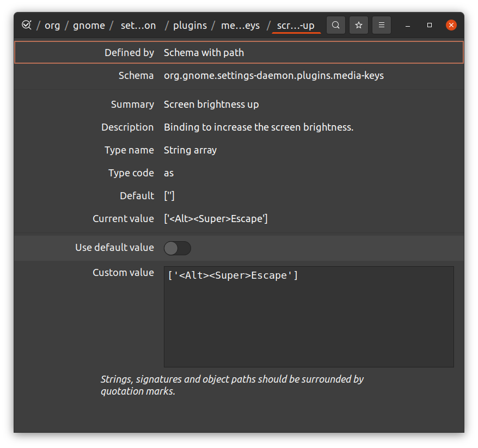Screen dimensions: 478x448
Task: Open the search button in header bar
Action: 336,25
